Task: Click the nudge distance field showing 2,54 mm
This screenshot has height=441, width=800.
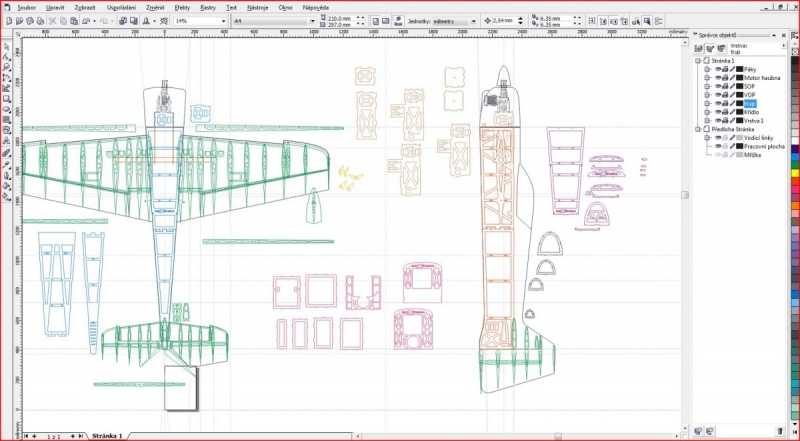Action: [x=507, y=20]
